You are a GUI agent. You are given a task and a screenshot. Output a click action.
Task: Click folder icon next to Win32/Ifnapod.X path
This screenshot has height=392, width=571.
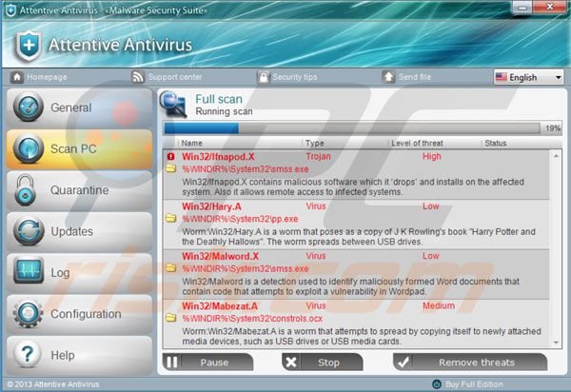point(170,168)
